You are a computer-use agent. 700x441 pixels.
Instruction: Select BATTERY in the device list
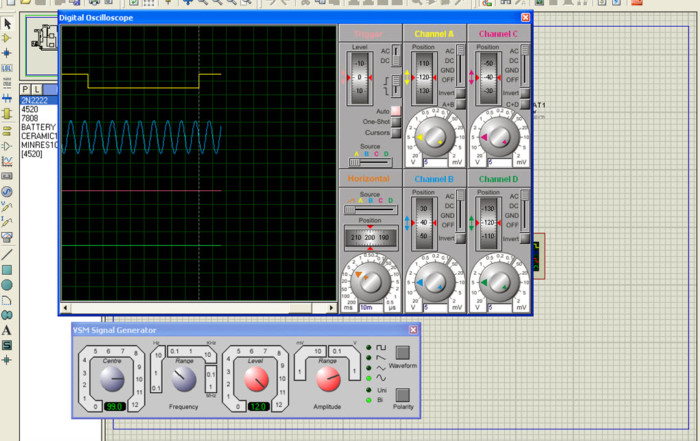[39, 127]
